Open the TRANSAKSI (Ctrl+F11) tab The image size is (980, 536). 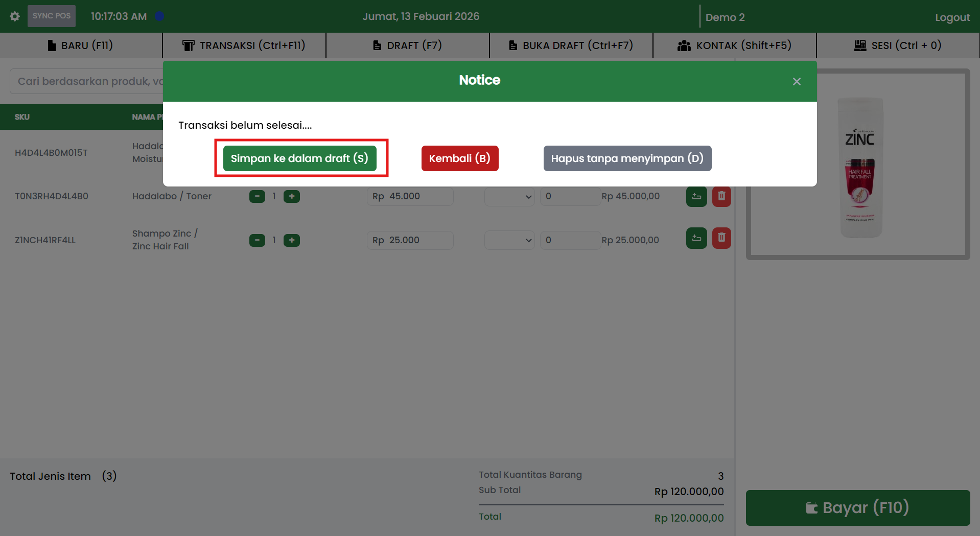(x=244, y=45)
